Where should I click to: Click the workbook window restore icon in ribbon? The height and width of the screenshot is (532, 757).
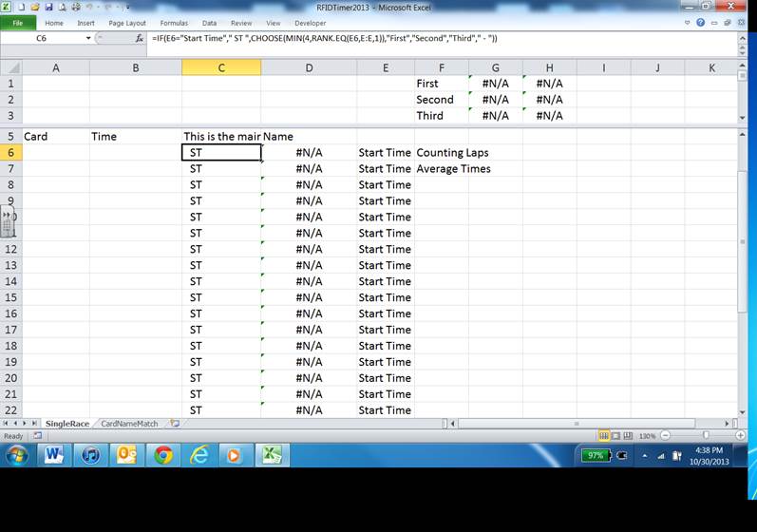coord(727,23)
